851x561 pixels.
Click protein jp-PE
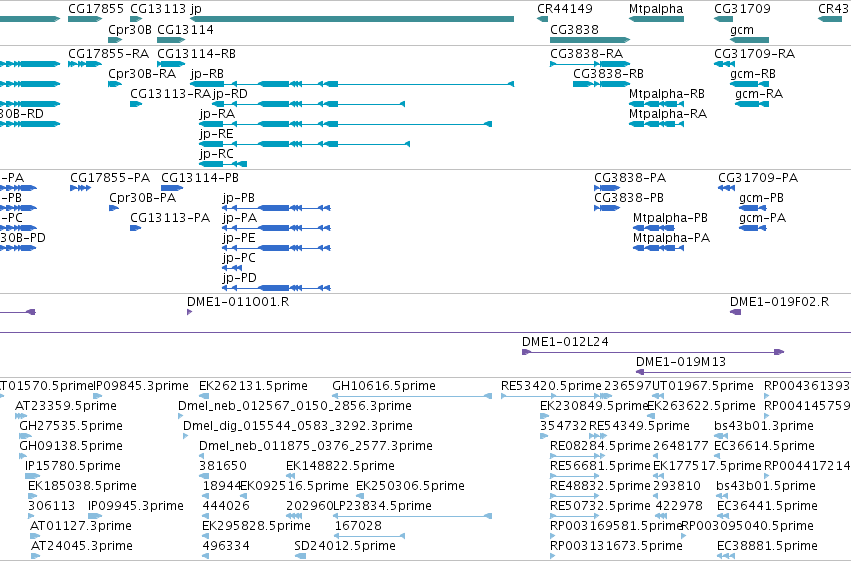pos(276,248)
